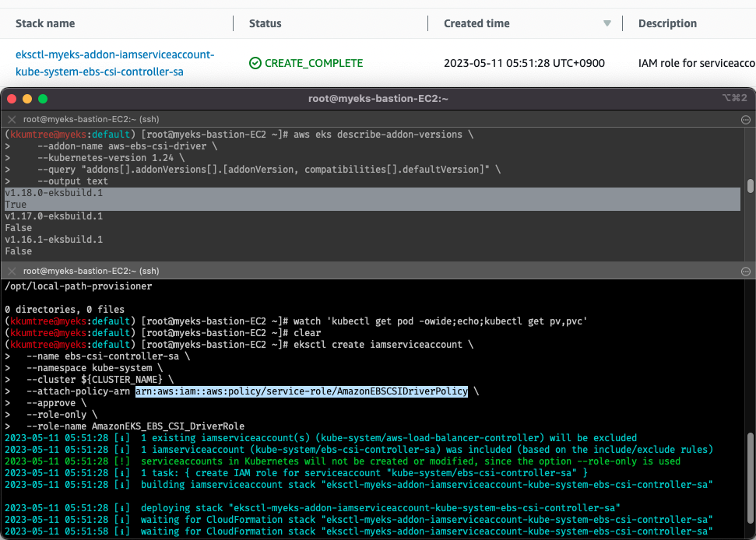Image resolution: width=756 pixels, height=540 pixels.
Task: Select the 2023-05-11 05:51:28 UTC+0900 created time cell
Action: pyautogui.click(x=524, y=63)
